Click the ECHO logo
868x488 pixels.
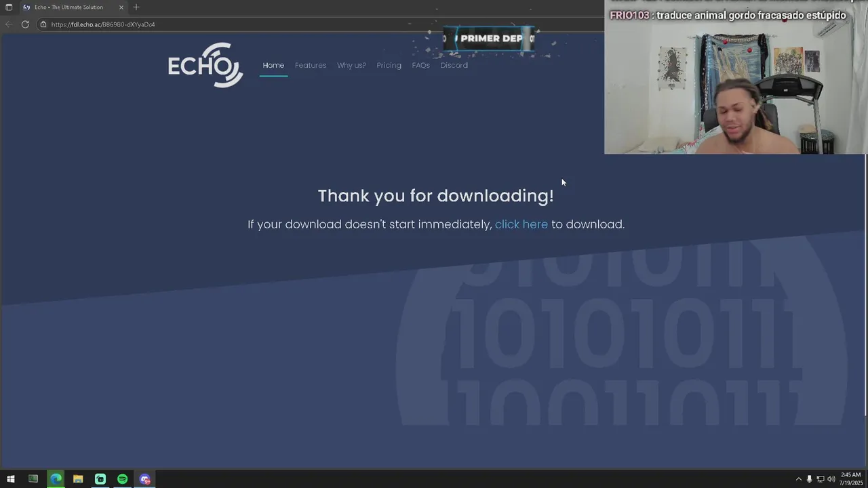205,65
